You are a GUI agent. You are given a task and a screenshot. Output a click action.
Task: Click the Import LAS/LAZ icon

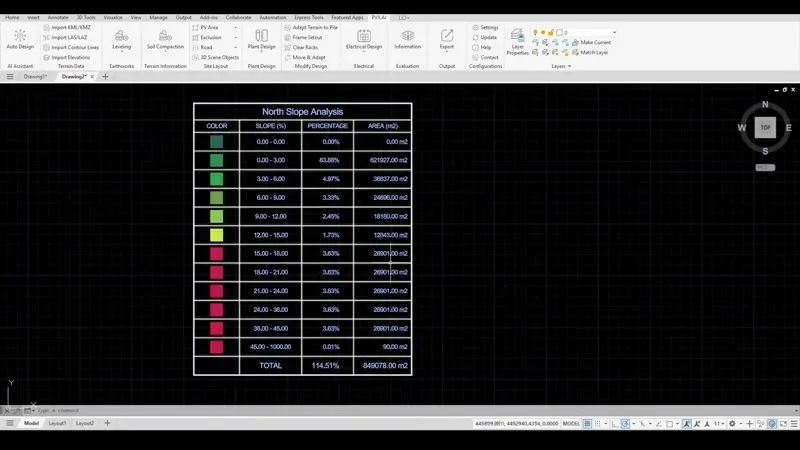(x=46, y=37)
